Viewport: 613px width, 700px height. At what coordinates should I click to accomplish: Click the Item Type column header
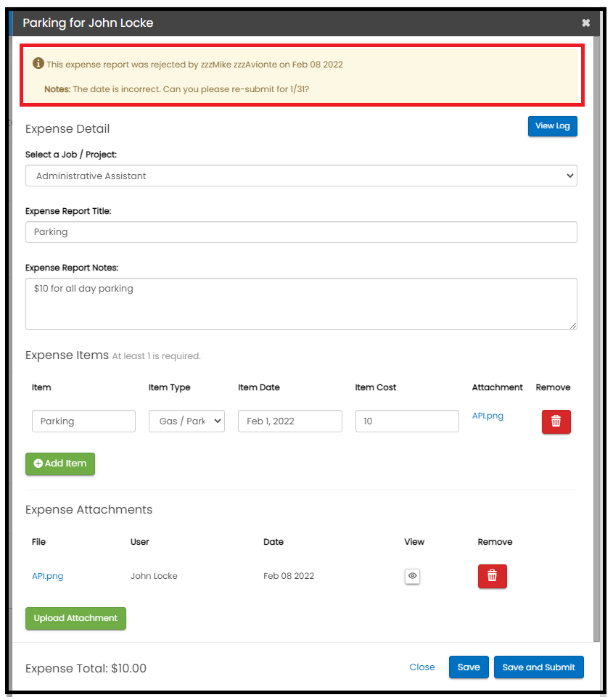pos(169,387)
